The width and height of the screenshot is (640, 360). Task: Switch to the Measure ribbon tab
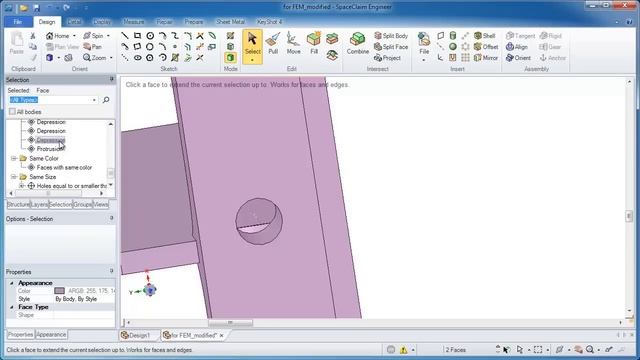point(133,22)
